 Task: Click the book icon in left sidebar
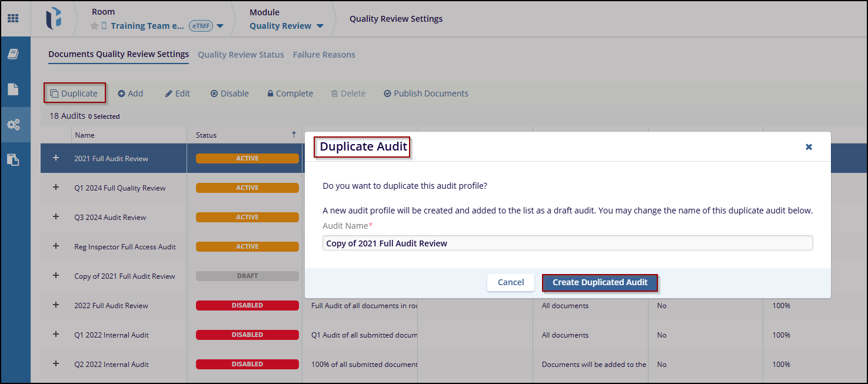click(13, 54)
